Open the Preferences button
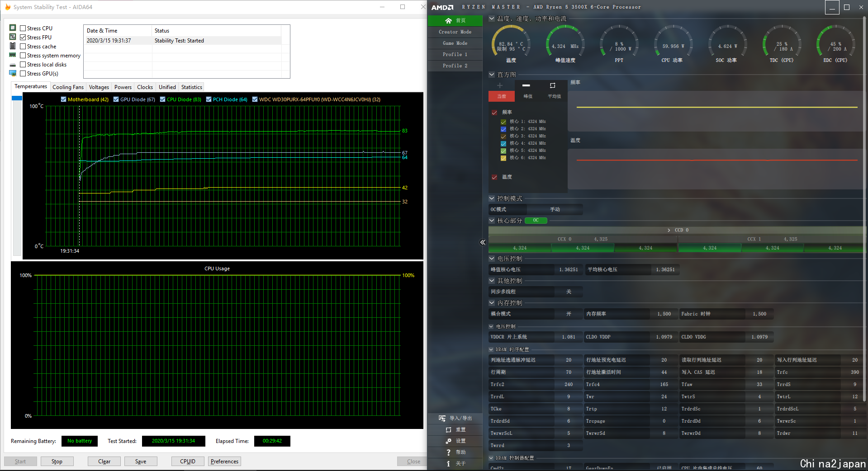This screenshot has width=868, height=471. pyautogui.click(x=224, y=462)
